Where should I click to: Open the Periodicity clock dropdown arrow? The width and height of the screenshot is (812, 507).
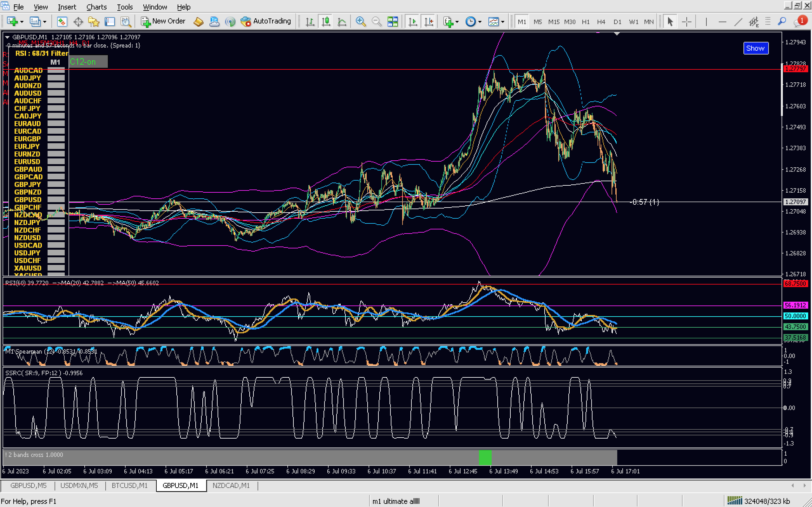point(480,22)
